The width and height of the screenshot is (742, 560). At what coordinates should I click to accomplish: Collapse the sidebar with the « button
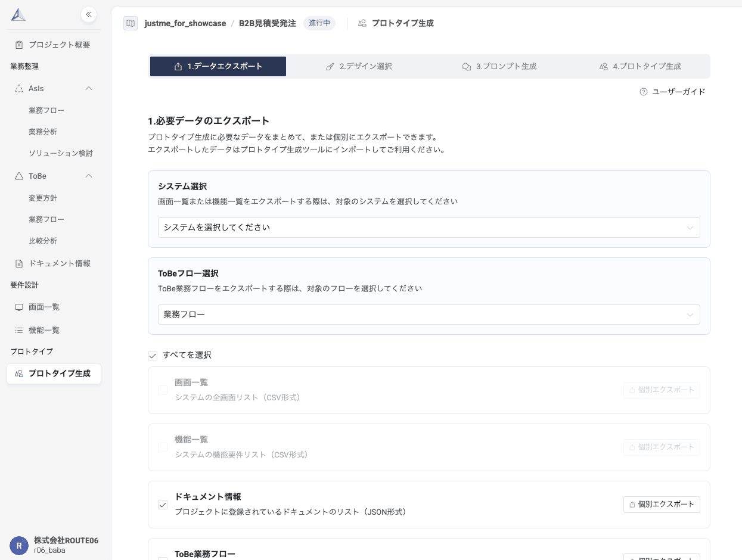point(88,14)
